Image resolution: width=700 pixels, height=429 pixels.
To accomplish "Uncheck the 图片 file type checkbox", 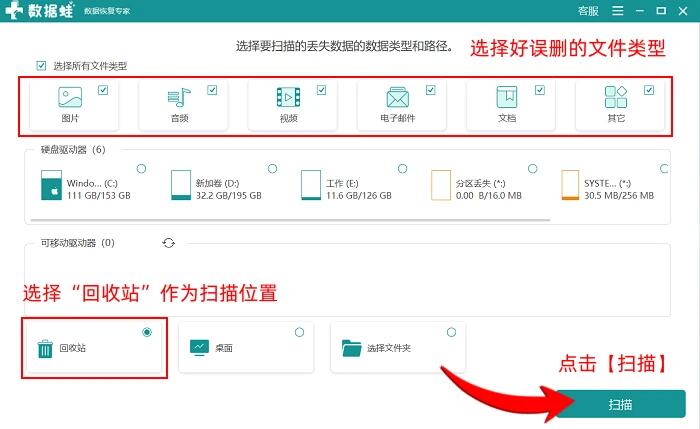I will [x=104, y=90].
